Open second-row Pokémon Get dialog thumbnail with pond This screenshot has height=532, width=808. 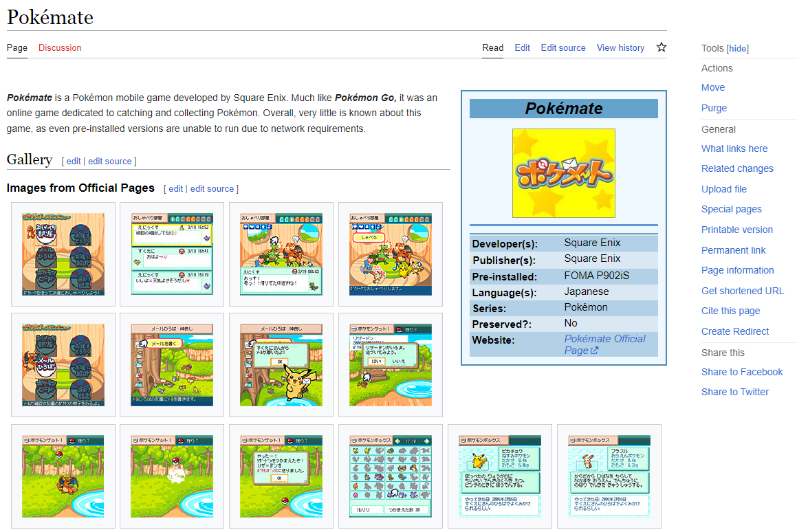click(x=390, y=365)
